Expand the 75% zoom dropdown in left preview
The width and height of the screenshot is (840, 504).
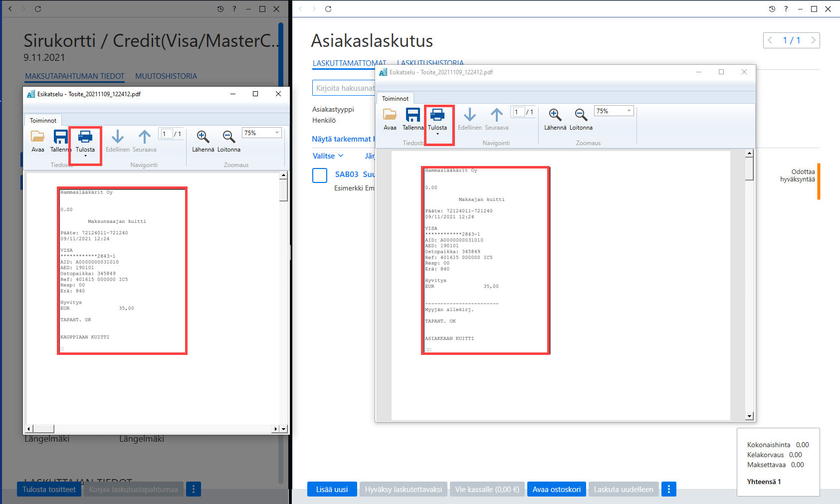pos(262,133)
